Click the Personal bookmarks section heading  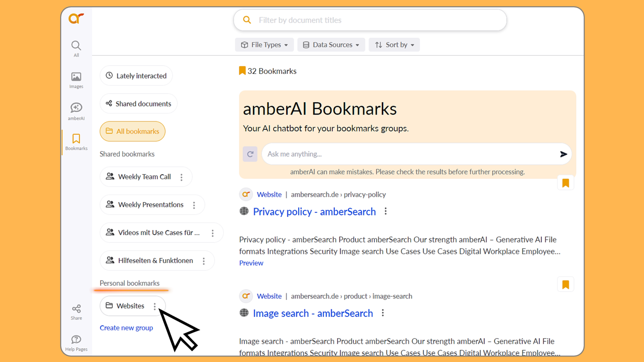[x=129, y=283]
